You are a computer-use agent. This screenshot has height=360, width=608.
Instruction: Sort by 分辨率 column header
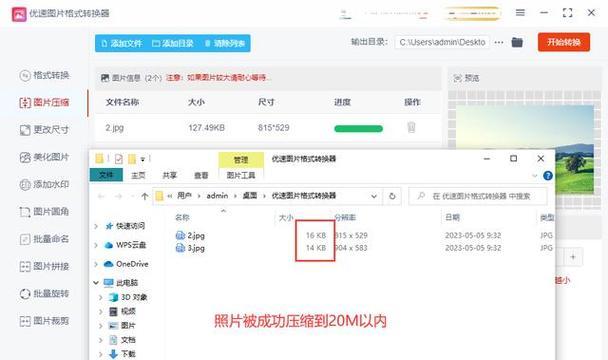tap(345, 218)
